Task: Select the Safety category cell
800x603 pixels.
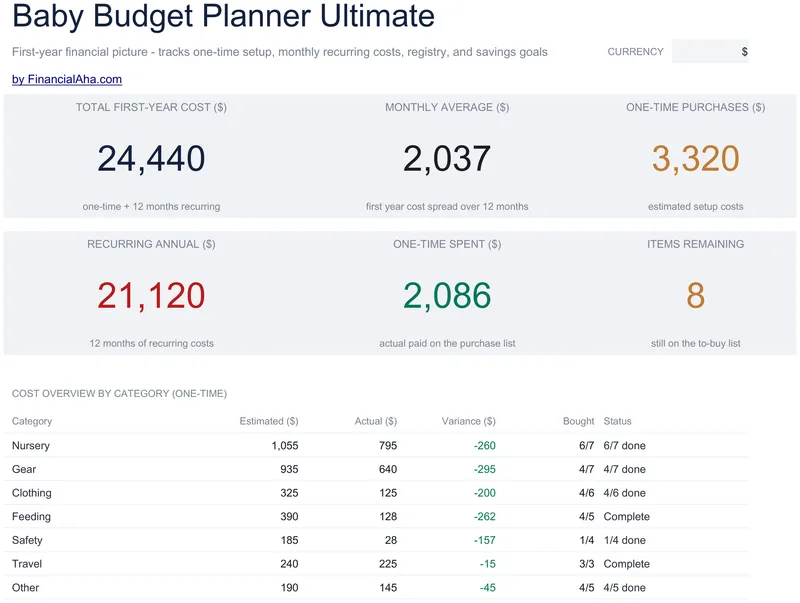Action: point(27,540)
